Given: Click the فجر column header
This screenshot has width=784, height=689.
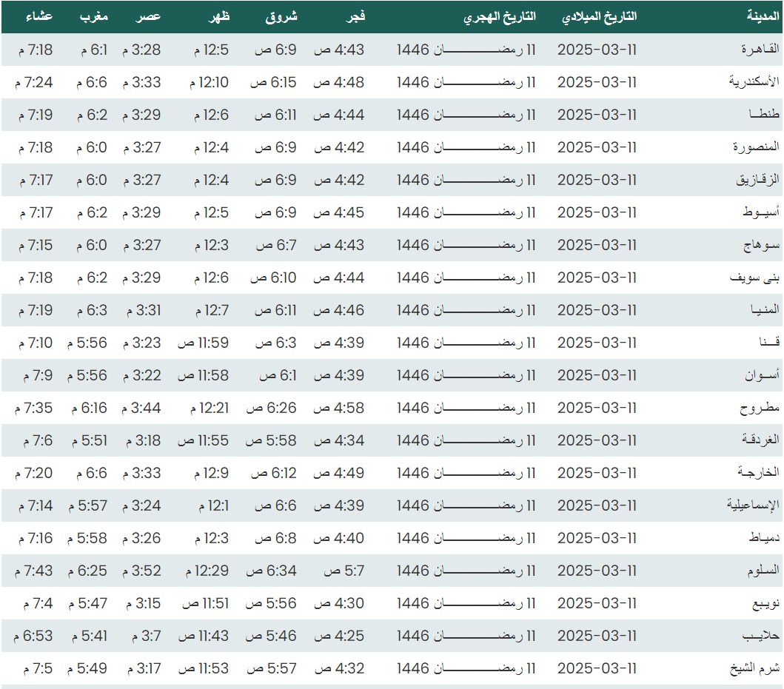Looking at the screenshot, I should coord(356,16).
